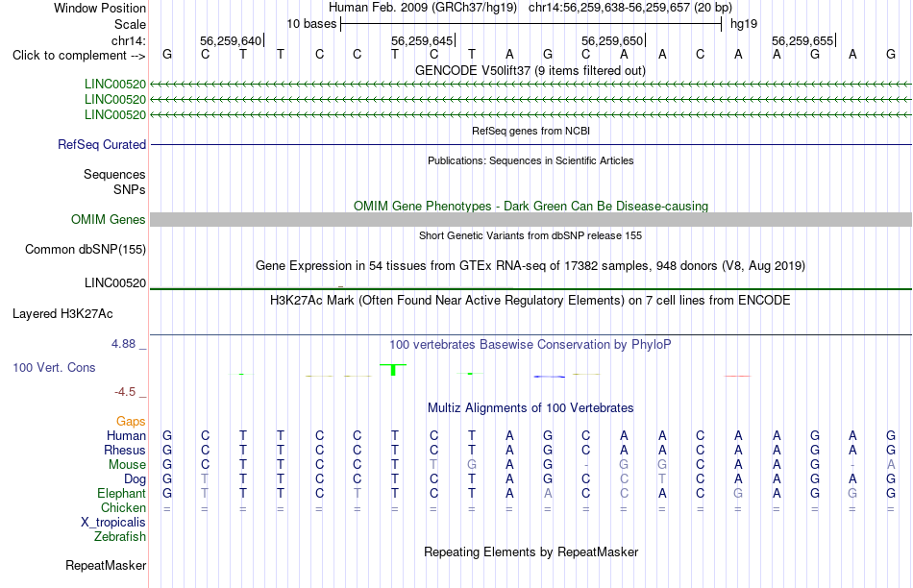Click the red PhyloP conservation bar
The image size is (913, 588).
coord(738,376)
